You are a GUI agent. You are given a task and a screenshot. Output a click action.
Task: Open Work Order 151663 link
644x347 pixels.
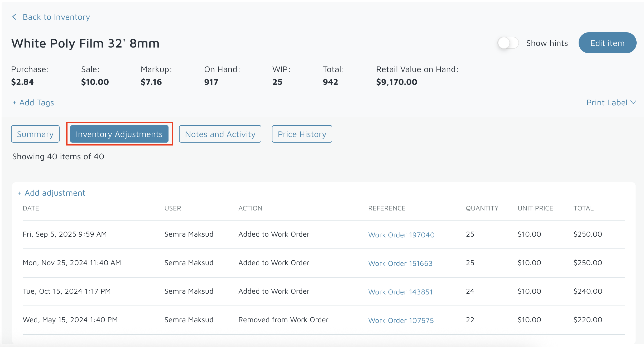pyautogui.click(x=400, y=263)
